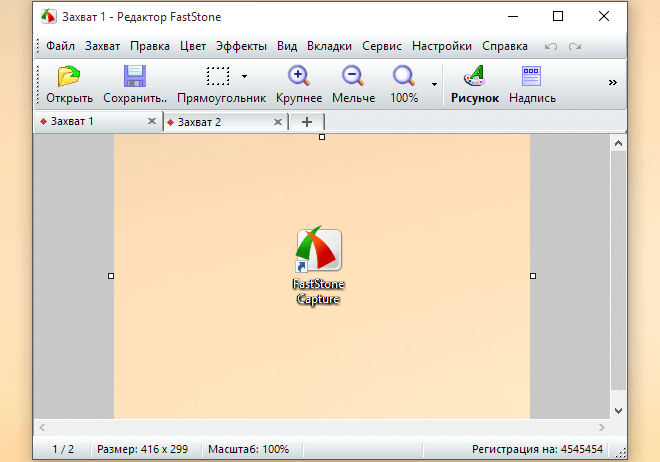Screen dimensions: 660x462
Task: Click status text Размер: 416 x 299
Action: point(142,449)
